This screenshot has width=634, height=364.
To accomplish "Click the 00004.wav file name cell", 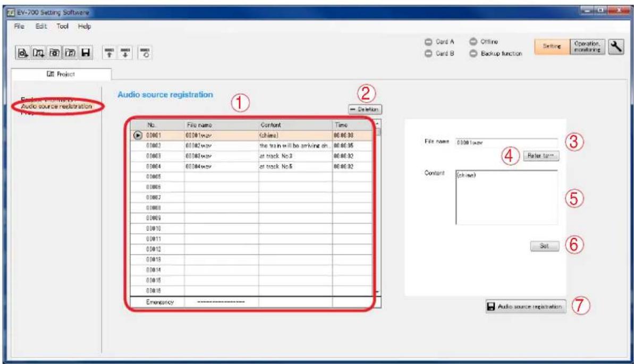I will (222, 166).
